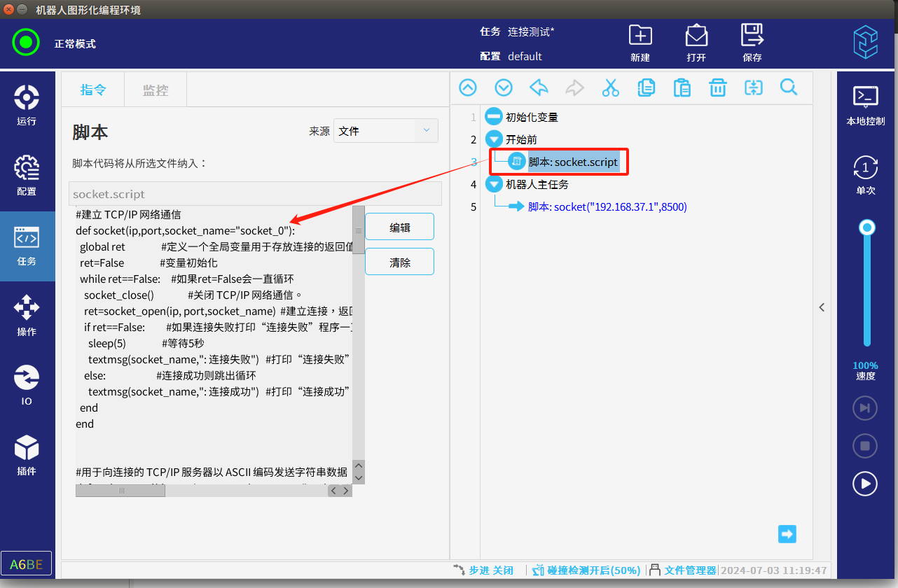Select the socket("192.168.37.1",8500) script line

point(607,206)
